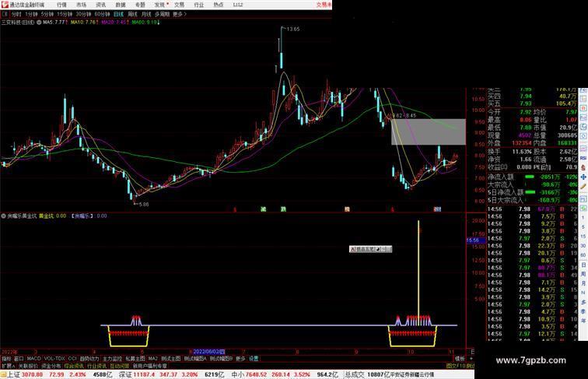Select the 测试幅图A indicator tab
588x379 pixels.
point(195,359)
